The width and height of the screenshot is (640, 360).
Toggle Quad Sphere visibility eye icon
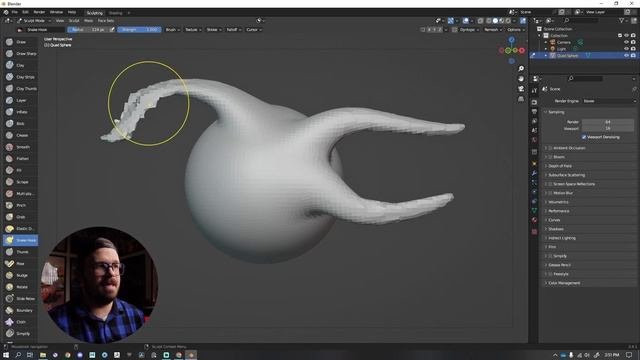coord(626,55)
